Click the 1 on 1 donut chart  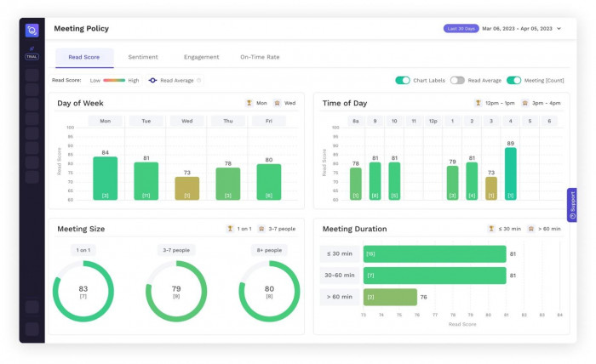coord(83,292)
